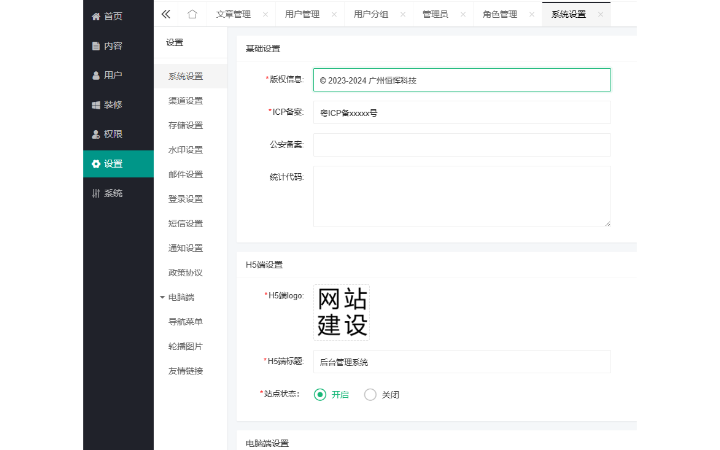
Task: Switch to the 文章管理 tab
Action: 233,14
